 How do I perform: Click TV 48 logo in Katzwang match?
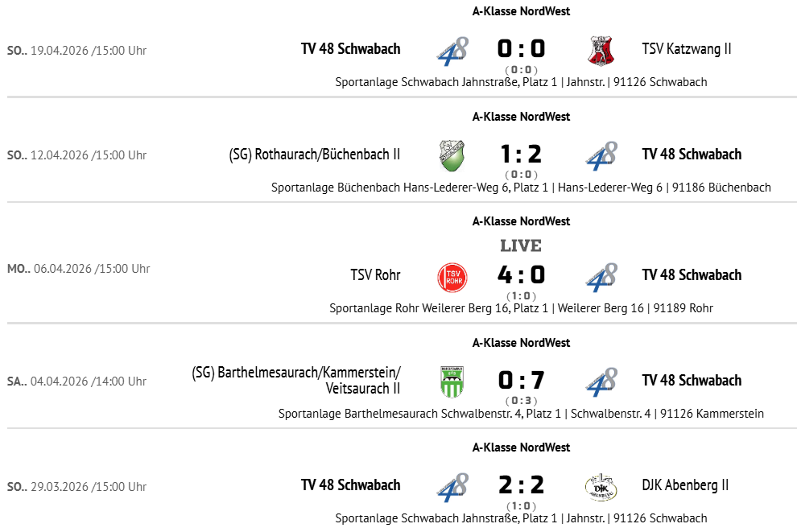pos(452,51)
